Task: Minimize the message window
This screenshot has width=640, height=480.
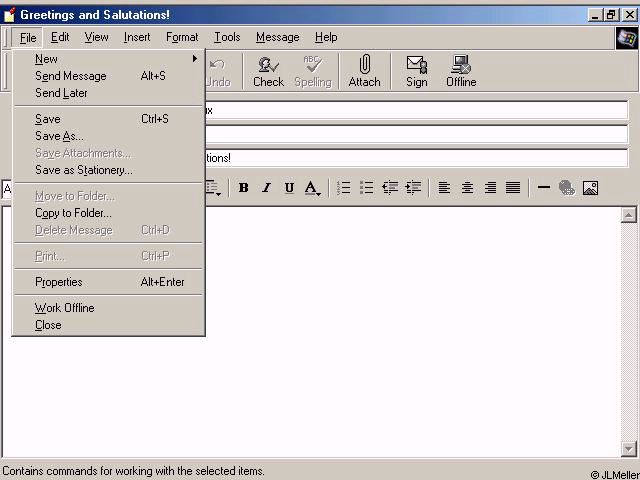Action: pos(595,15)
